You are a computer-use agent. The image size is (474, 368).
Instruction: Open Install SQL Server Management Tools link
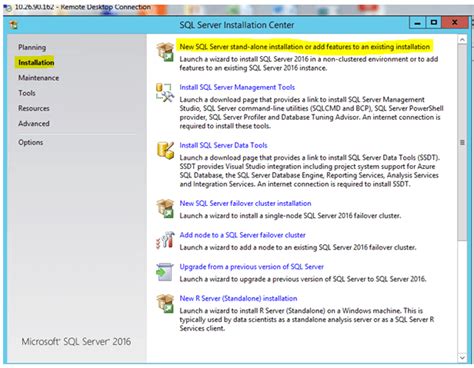[237, 87]
